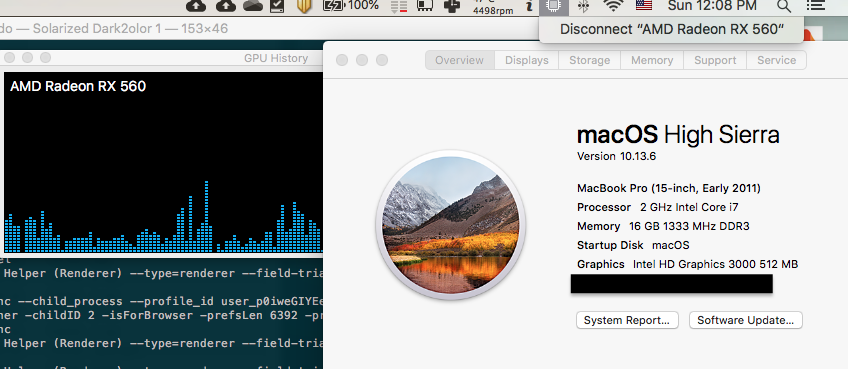Click the bars with red segment menu icon
Image resolution: width=848 pixels, height=369 pixels.
399,6
